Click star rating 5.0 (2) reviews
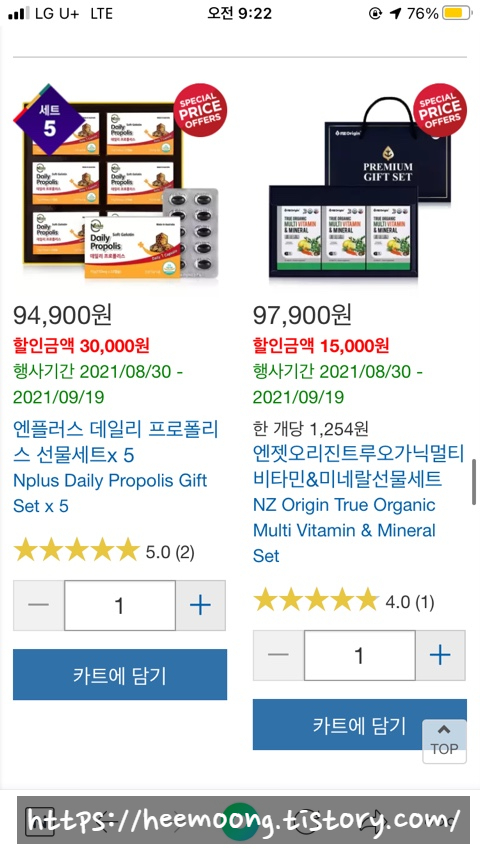Image resolution: width=480 pixels, height=854 pixels. [104, 551]
